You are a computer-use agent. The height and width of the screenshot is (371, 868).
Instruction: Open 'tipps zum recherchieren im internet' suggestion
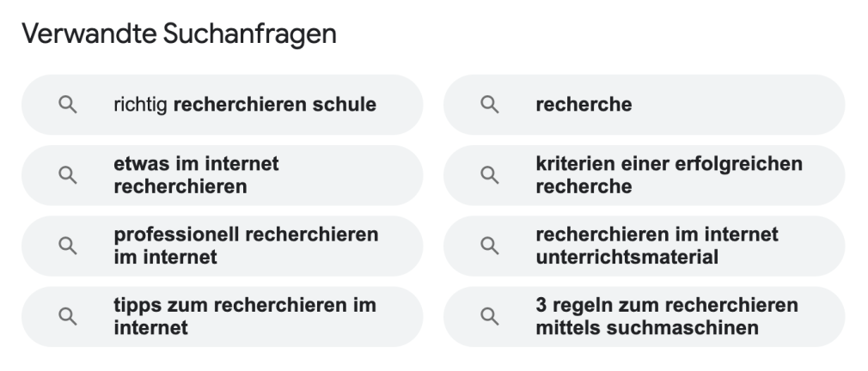pyautogui.click(x=245, y=317)
